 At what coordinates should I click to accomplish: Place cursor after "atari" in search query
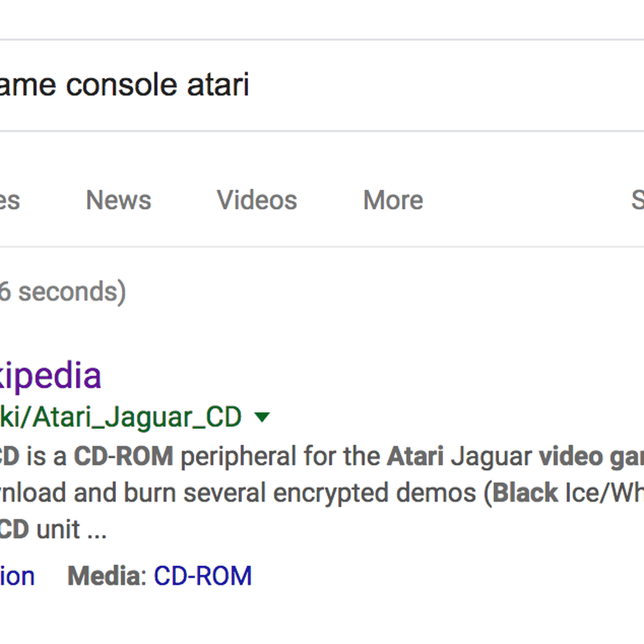pyautogui.click(x=250, y=86)
